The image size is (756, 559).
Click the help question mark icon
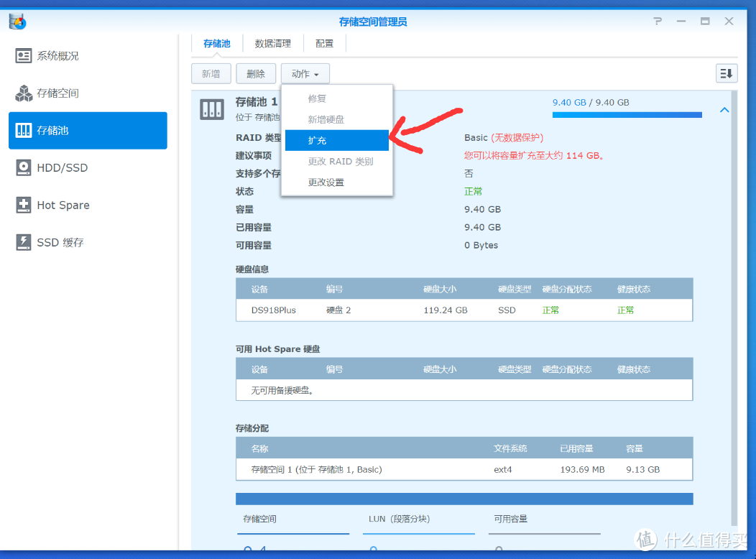click(658, 22)
